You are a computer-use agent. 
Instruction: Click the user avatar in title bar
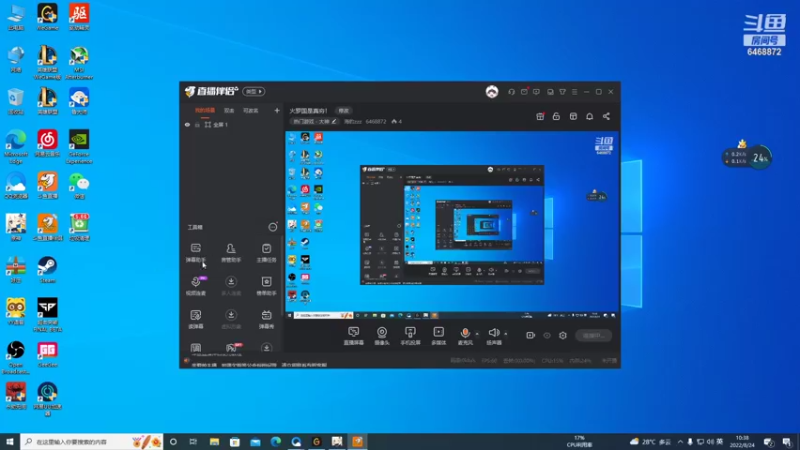[492, 91]
